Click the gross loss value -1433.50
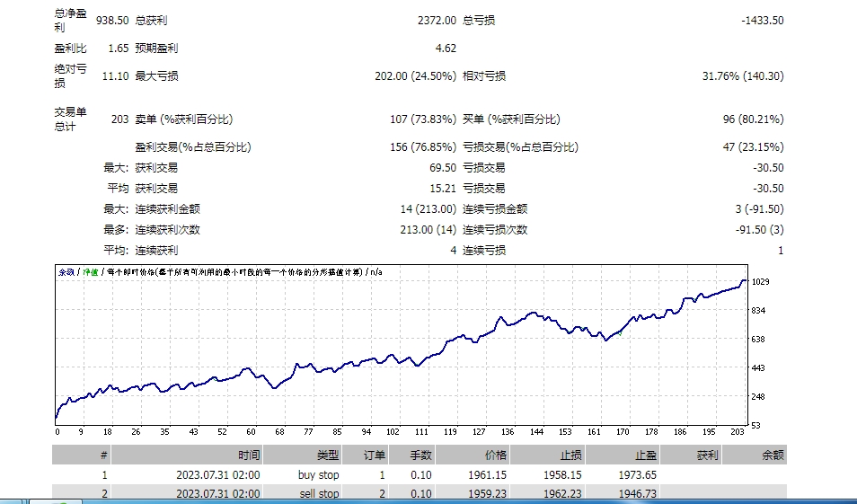 pyautogui.click(x=763, y=21)
